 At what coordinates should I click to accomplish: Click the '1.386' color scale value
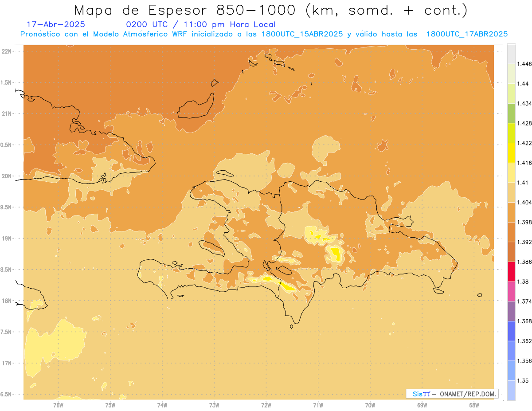tap(524, 262)
